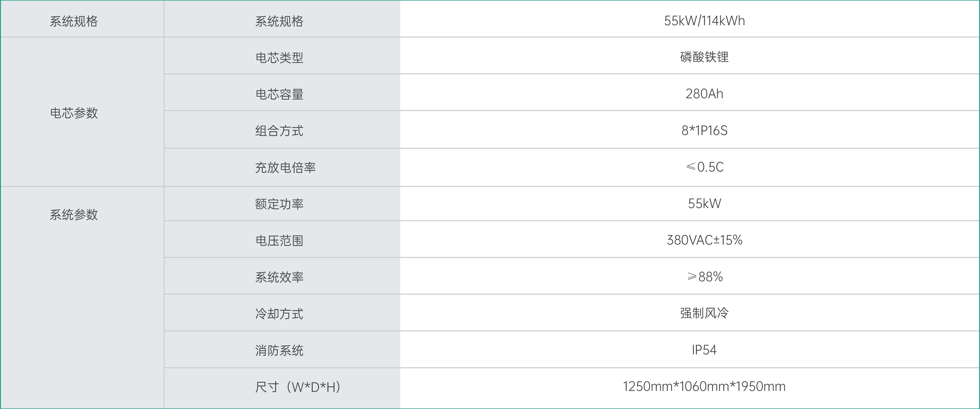Click the IP54 value cell

click(x=689, y=349)
